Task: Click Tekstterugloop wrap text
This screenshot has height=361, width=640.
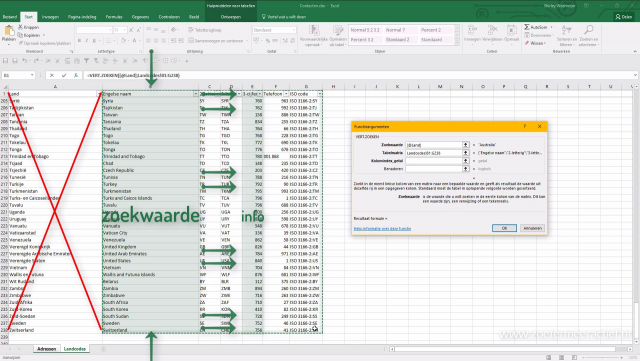Action: coord(204,30)
